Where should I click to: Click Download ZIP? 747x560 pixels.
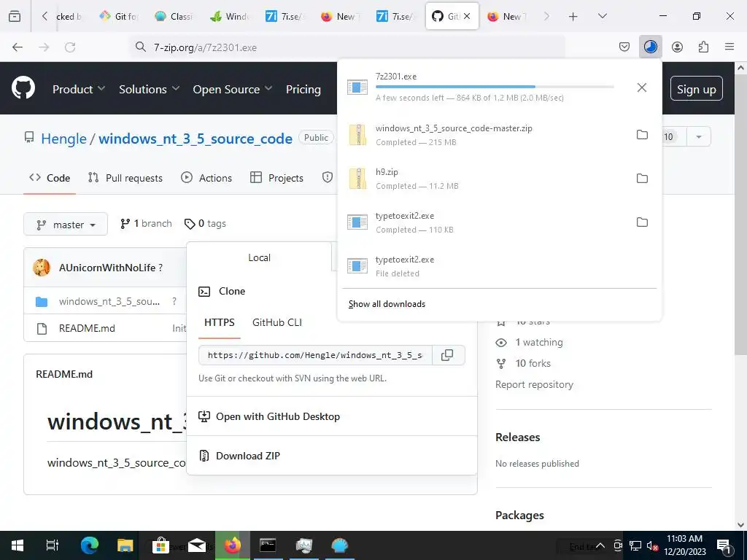click(248, 456)
